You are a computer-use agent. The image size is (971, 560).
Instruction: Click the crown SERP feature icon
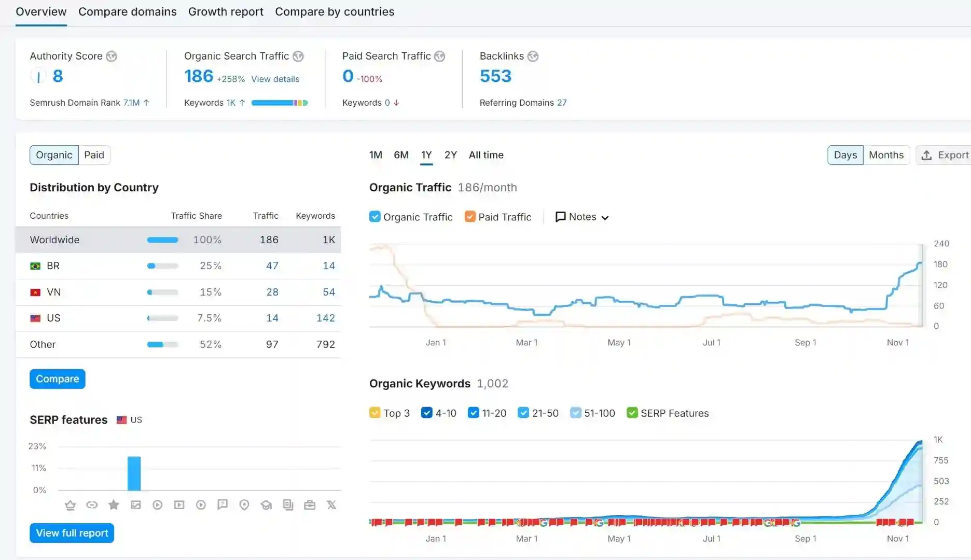point(70,505)
